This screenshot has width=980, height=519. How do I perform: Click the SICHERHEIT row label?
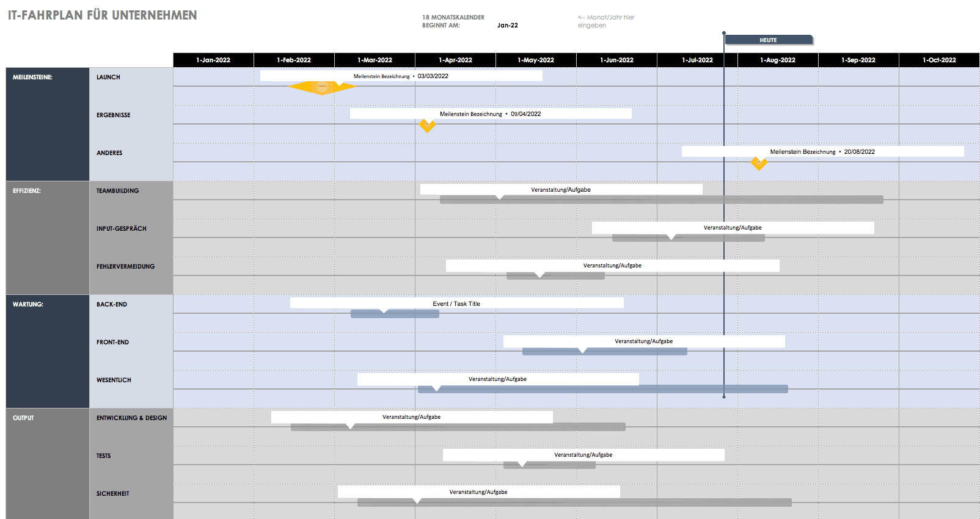[113, 494]
